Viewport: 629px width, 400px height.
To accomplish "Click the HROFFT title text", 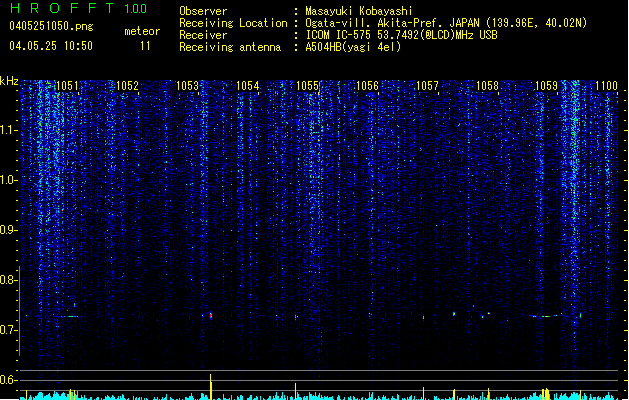I will pyautogui.click(x=62, y=8).
